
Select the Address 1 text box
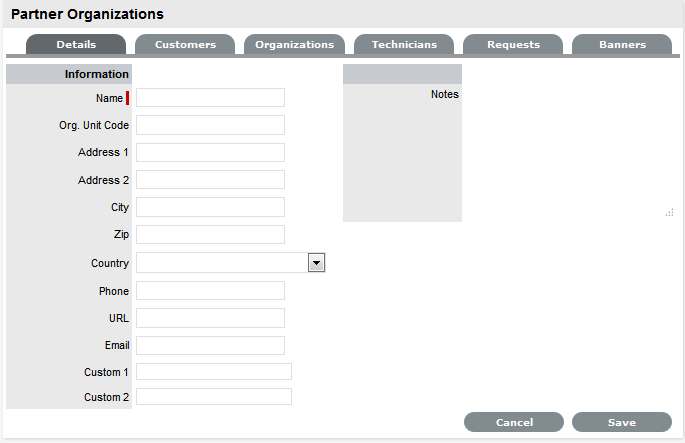[210, 153]
